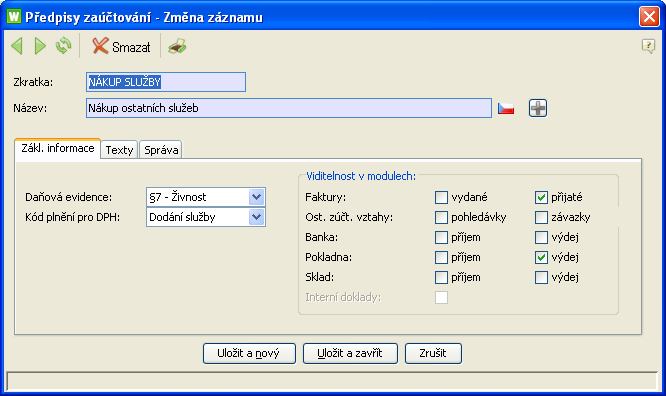The image size is (666, 396).
Task: Enable Faktury vydané checkbox
Action: pos(441,197)
